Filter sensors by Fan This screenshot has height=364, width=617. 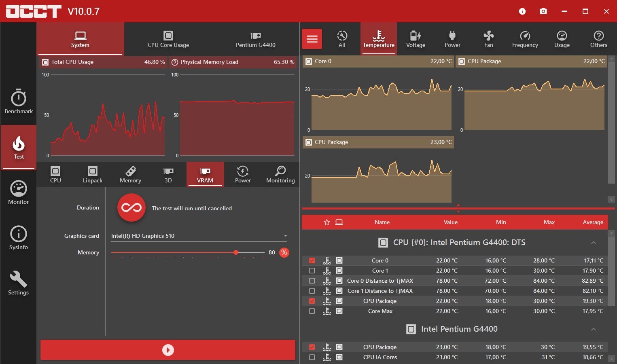[489, 39]
